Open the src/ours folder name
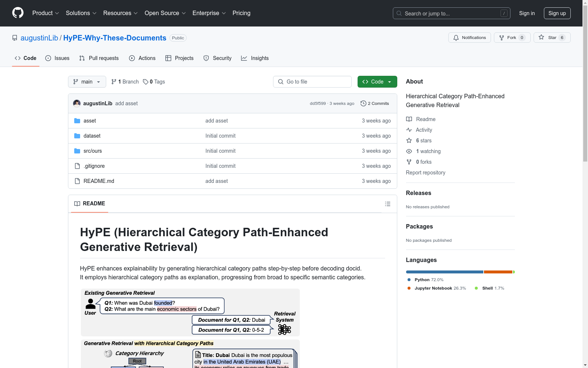Screen dimensions: 588x368 point(93,151)
